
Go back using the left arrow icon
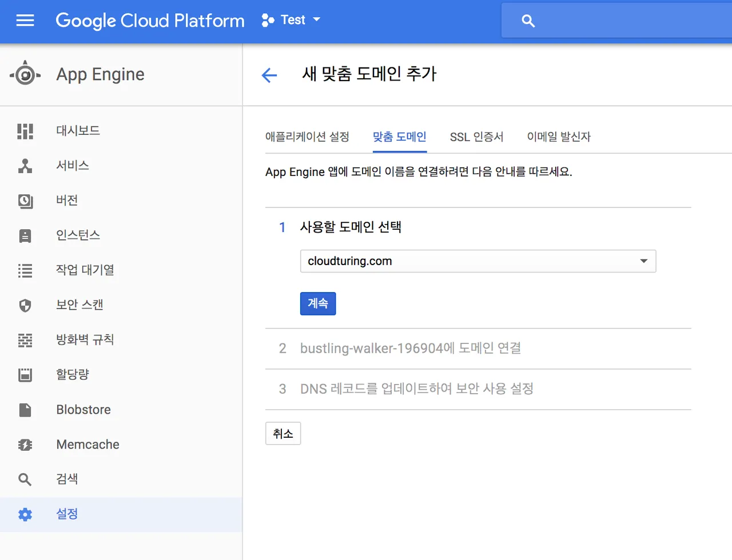[269, 75]
